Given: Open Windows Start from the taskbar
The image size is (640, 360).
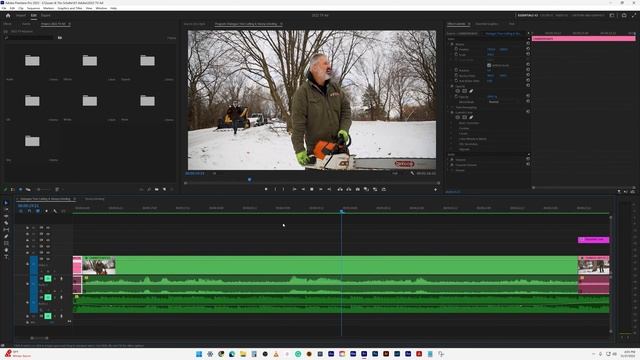Looking at the screenshot, I should coord(199,354).
